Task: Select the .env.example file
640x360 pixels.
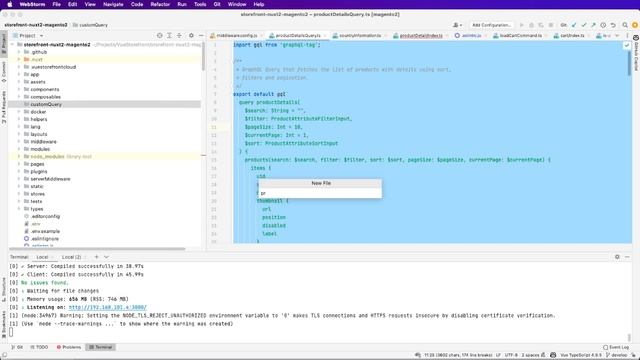Action: [45, 231]
